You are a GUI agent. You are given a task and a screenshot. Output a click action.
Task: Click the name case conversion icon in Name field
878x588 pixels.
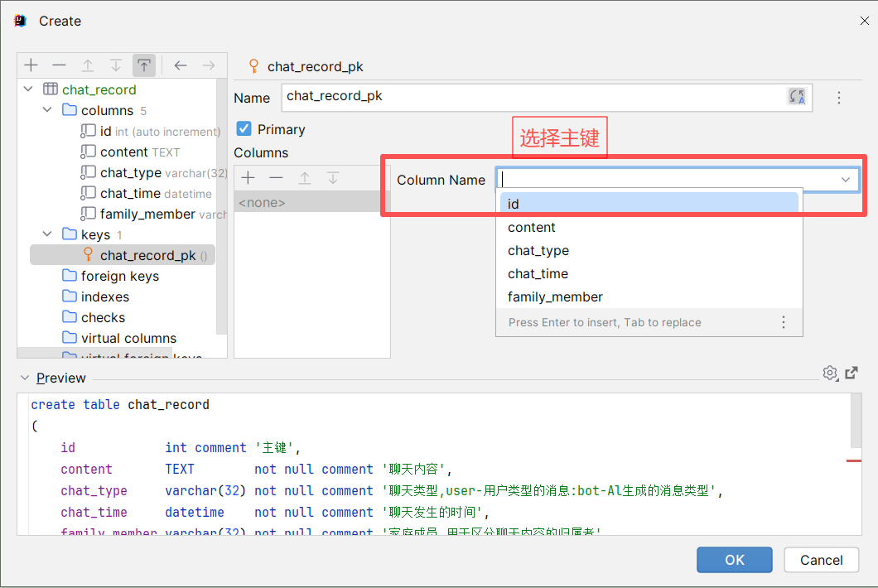tap(797, 96)
